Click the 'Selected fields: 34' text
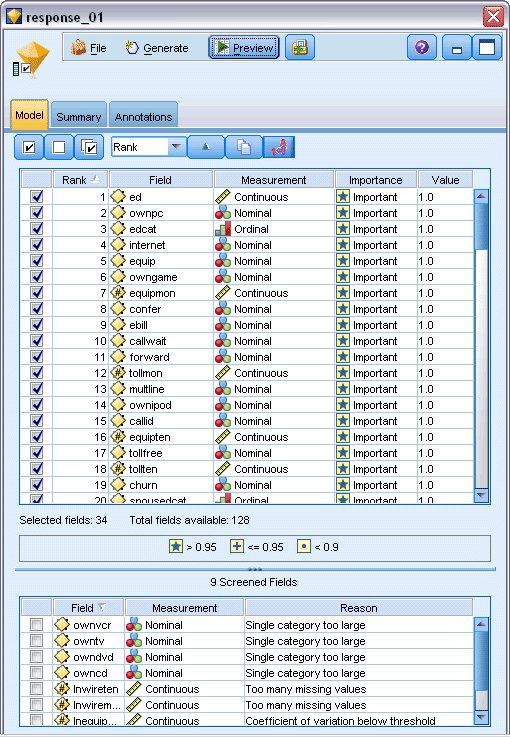Image resolution: width=510 pixels, height=737 pixels. (63, 520)
